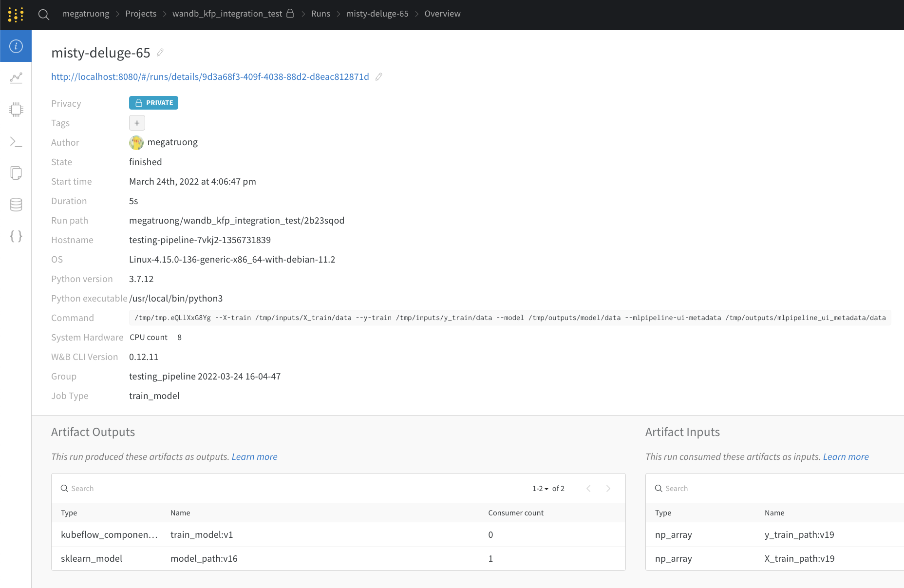The width and height of the screenshot is (904, 588).
Task: Go to Runs via breadcrumb
Action: (x=320, y=14)
